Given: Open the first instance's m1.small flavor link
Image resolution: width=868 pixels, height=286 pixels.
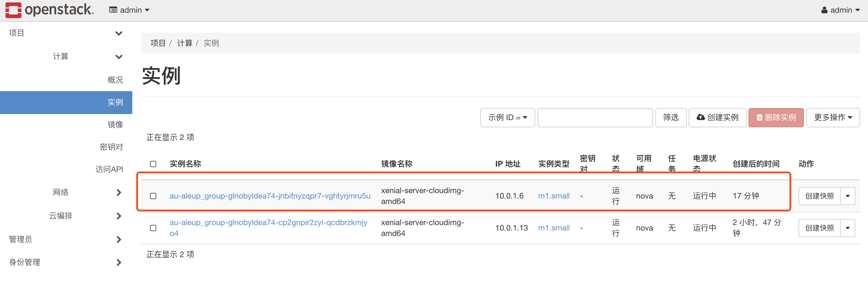Looking at the screenshot, I should (x=554, y=196).
